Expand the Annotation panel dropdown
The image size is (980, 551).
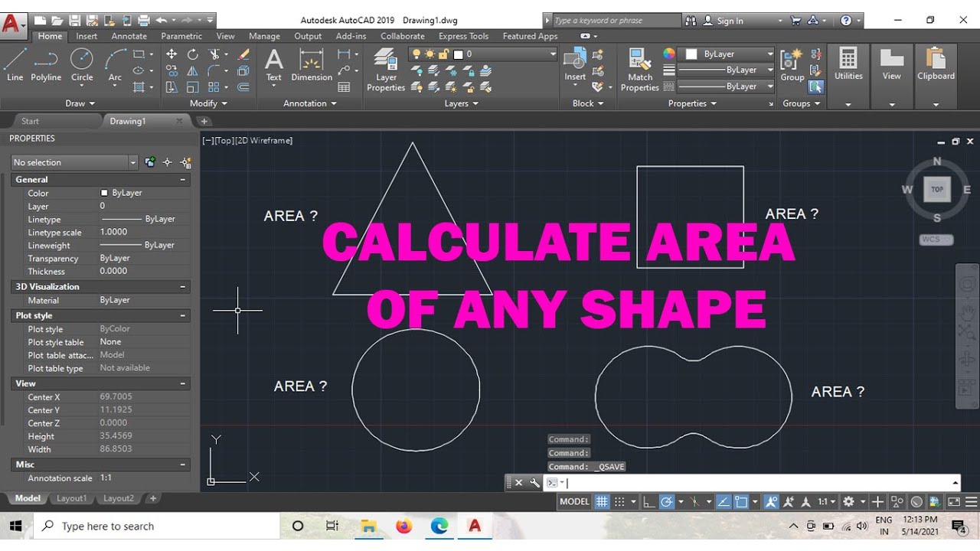[x=310, y=103]
